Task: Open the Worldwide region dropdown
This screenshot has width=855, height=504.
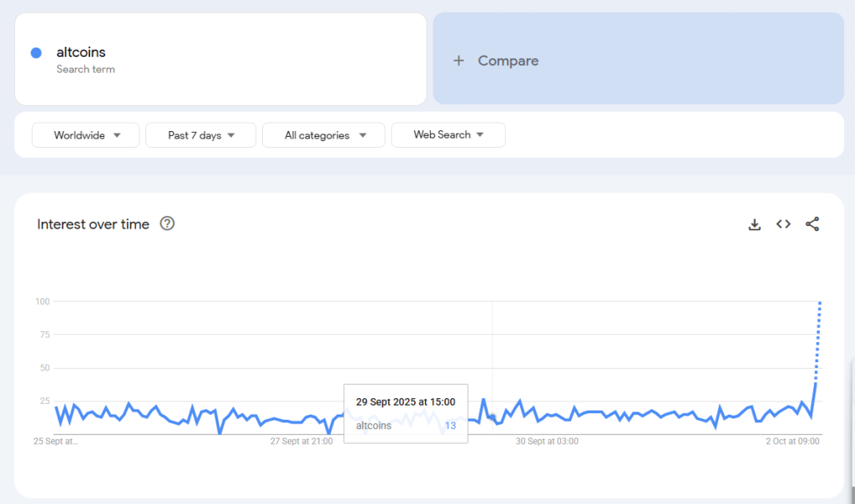Action: (86, 135)
